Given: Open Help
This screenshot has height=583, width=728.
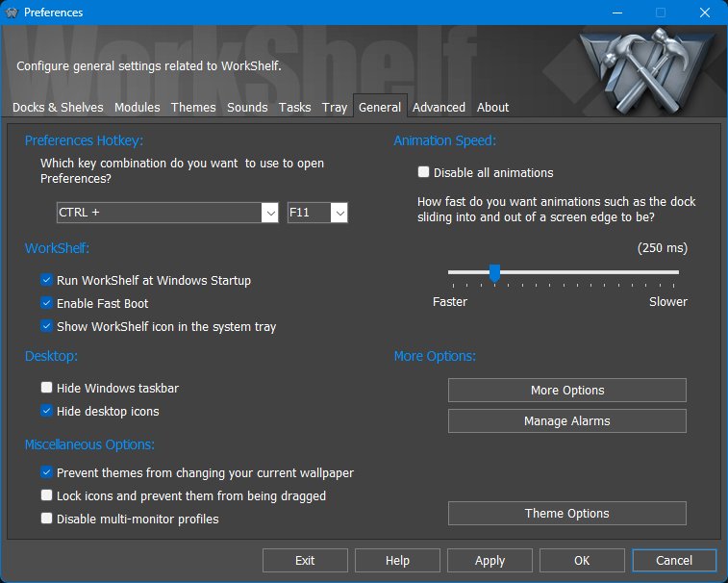Looking at the screenshot, I should tap(397, 560).
